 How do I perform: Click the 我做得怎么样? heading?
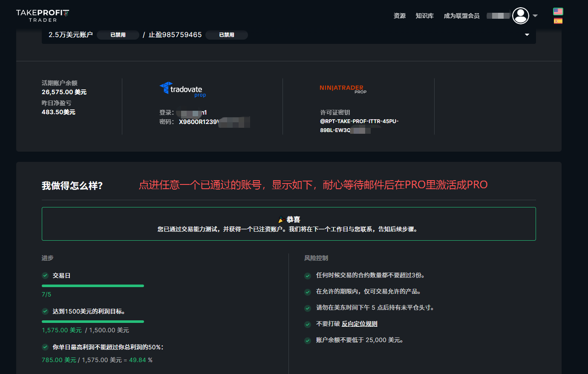(x=72, y=186)
